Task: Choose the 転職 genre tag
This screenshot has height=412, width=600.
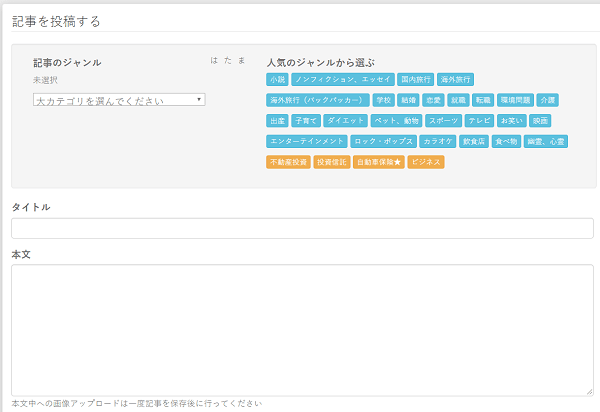Action: [x=483, y=100]
